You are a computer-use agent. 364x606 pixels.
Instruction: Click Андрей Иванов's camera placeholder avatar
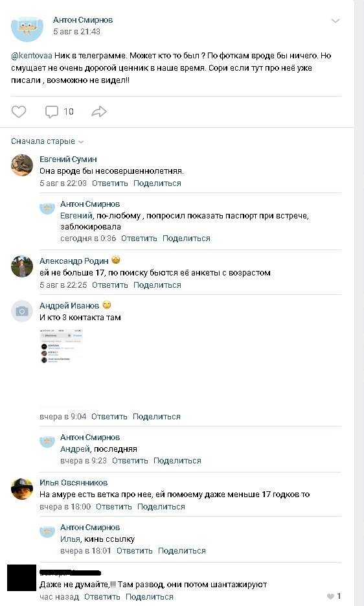click(22, 311)
